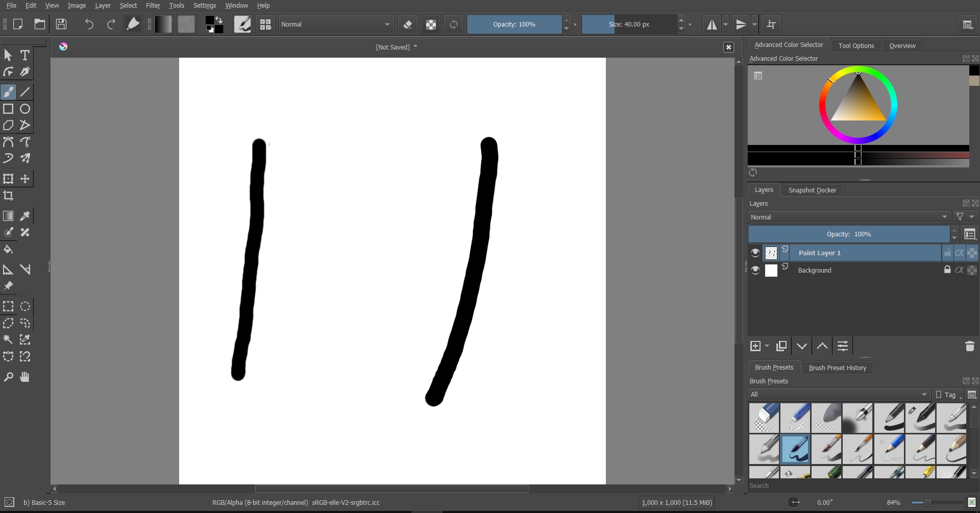Screen dimensions: 980x513
Task: Toggle Eraser mode in top toolbar
Action: (407, 25)
